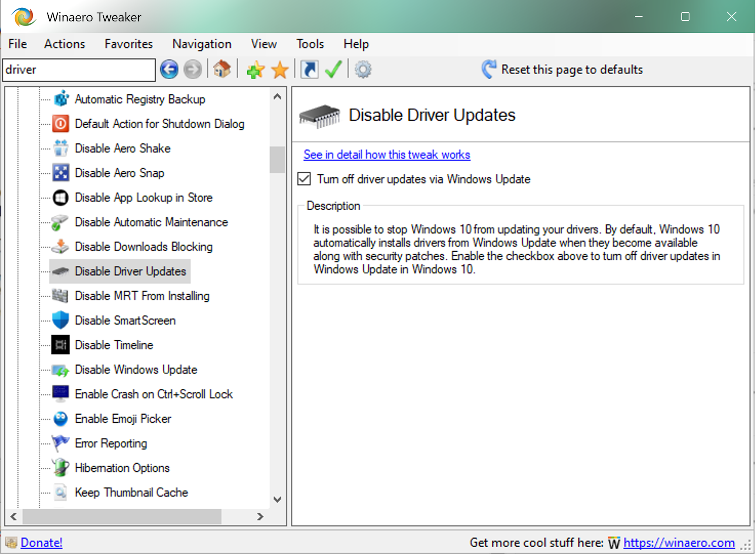
Task: Click the forward navigation arrow icon
Action: (x=193, y=69)
